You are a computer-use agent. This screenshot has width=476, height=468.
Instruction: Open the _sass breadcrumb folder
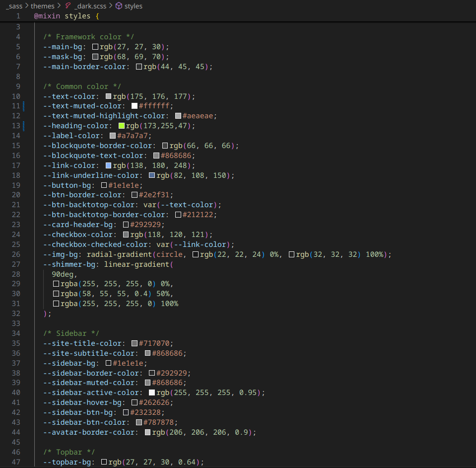click(14, 6)
